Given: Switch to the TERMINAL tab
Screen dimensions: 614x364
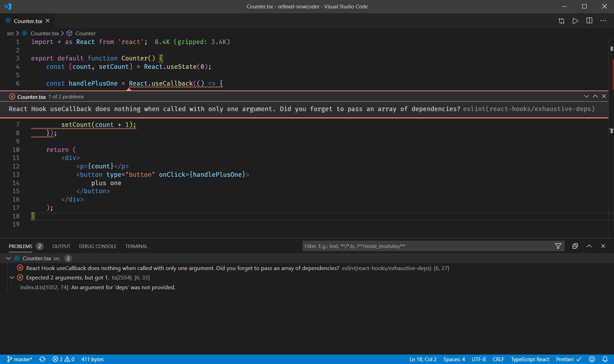Looking at the screenshot, I should (136, 246).
